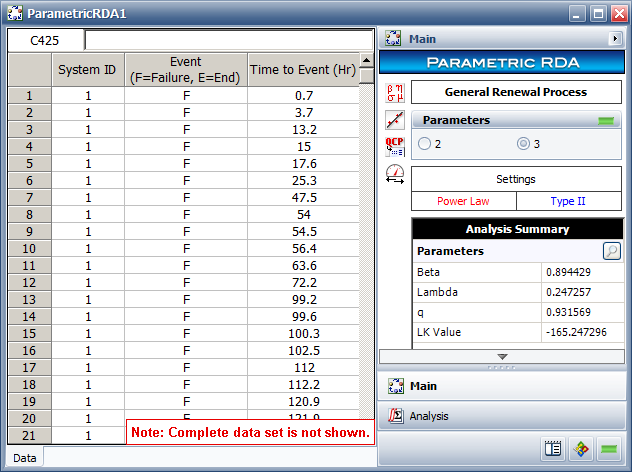Switch to the Analysis page
The width and height of the screenshot is (632, 472).
428,415
